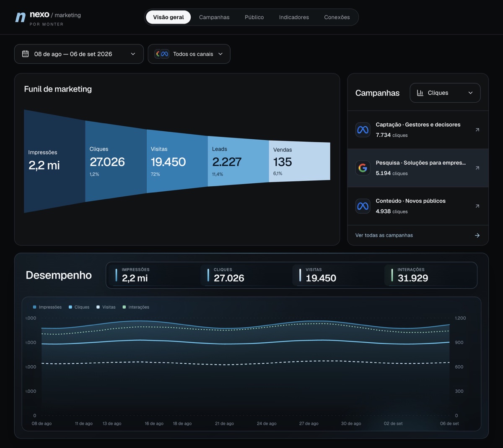Viewport: 503px width, 448px height.
Task: Select the Impressões 2,2 mi performance card
Action: point(154,275)
